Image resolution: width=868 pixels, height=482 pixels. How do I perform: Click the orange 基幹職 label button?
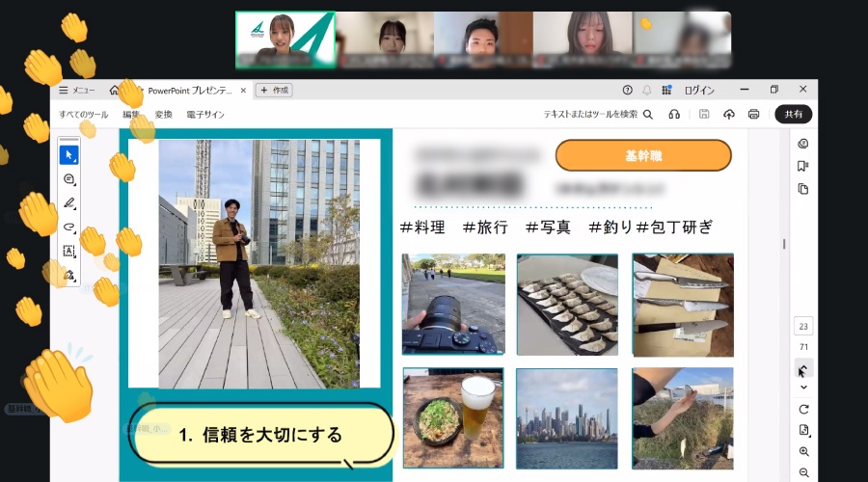tap(643, 155)
